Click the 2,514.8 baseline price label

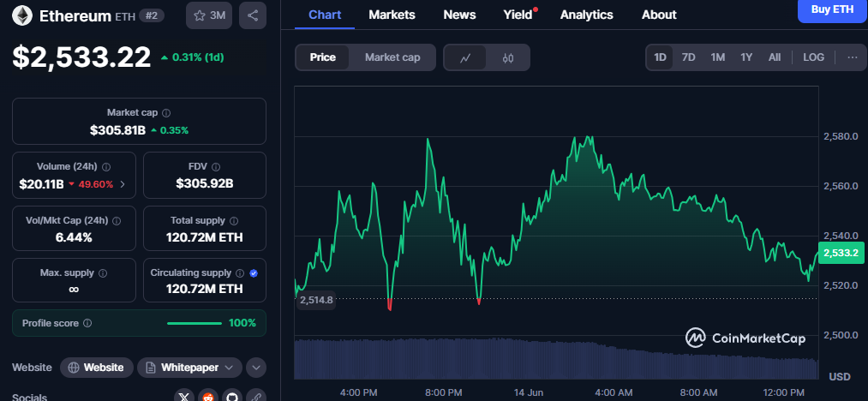[316, 301]
